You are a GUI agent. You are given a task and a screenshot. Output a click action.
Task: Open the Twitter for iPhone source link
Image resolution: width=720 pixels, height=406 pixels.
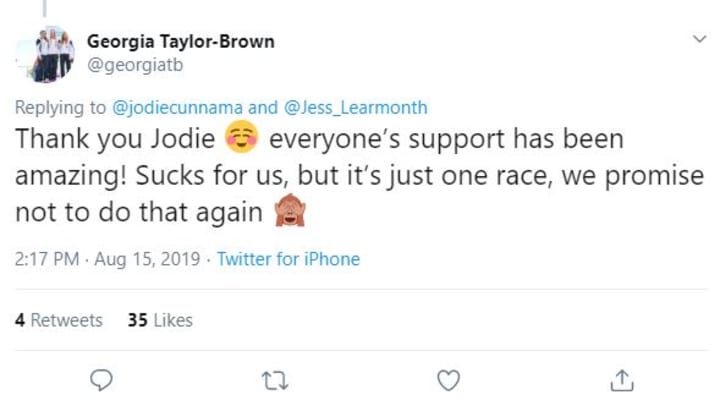pos(288,259)
